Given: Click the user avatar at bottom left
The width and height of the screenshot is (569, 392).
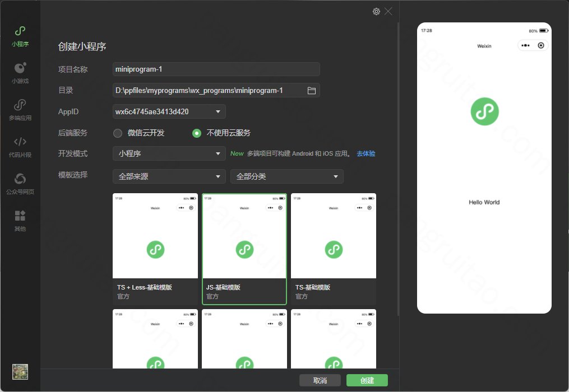Looking at the screenshot, I should pos(20,372).
